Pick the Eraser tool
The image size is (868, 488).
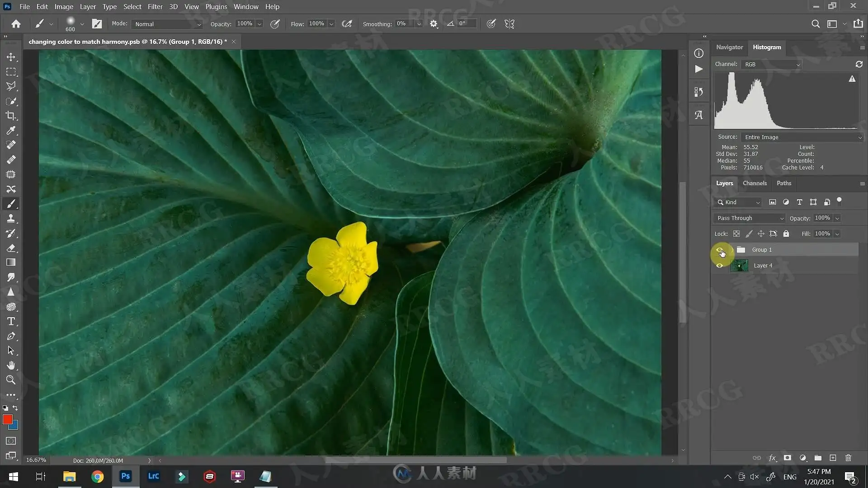(11, 248)
